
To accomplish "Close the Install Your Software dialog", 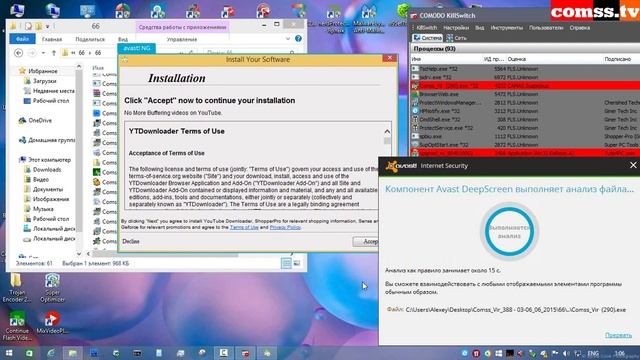I will click(x=389, y=58).
